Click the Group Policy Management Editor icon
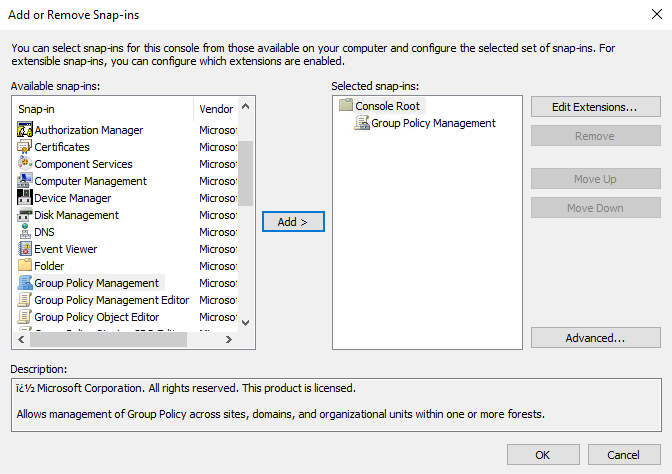The height and width of the screenshot is (474, 672). click(25, 300)
